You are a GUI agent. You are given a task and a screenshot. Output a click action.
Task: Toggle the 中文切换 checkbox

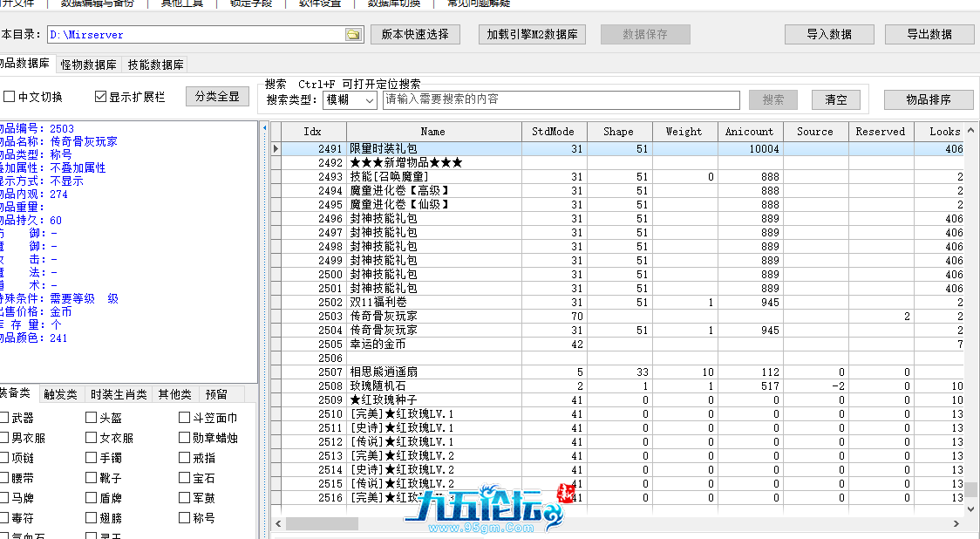(10, 97)
